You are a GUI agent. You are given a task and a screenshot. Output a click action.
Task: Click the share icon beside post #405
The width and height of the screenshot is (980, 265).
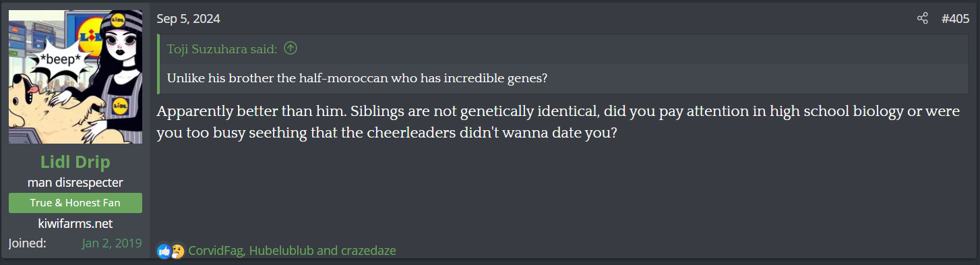coord(923,19)
